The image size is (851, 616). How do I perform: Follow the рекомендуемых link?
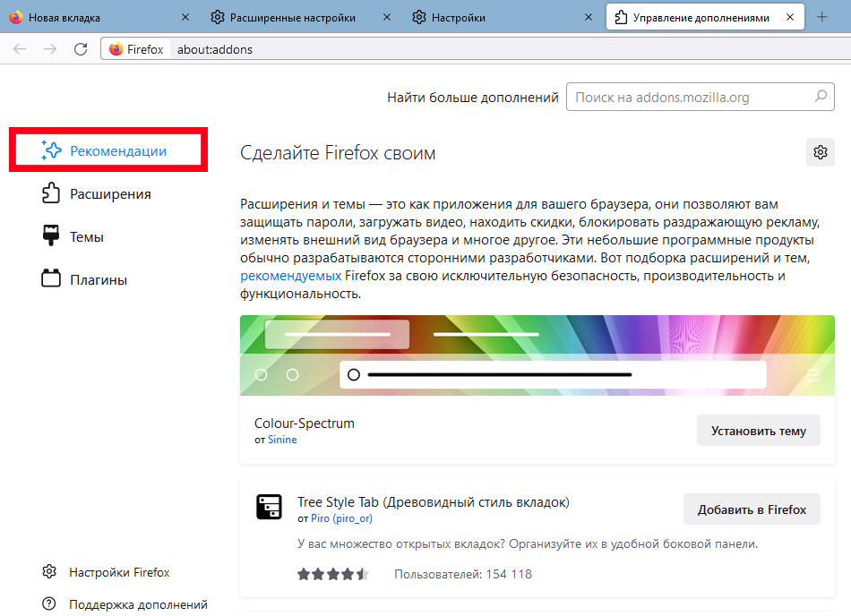pos(290,276)
